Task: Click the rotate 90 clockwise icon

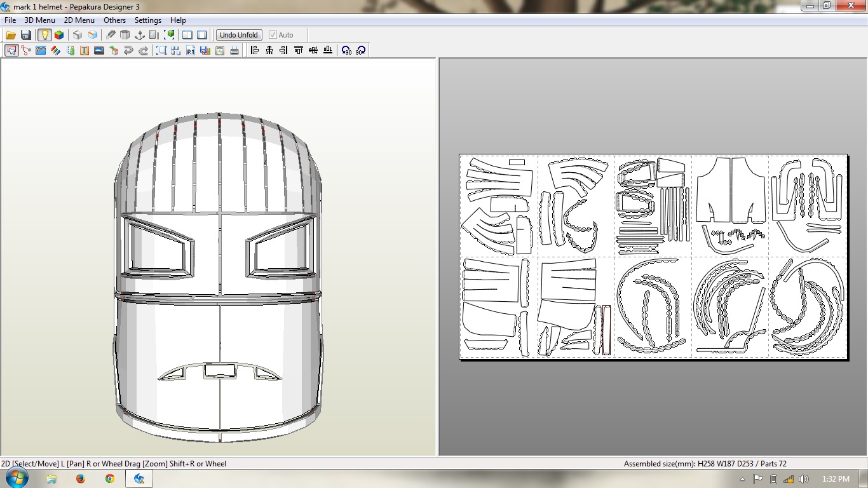Action: [x=361, y=50]
